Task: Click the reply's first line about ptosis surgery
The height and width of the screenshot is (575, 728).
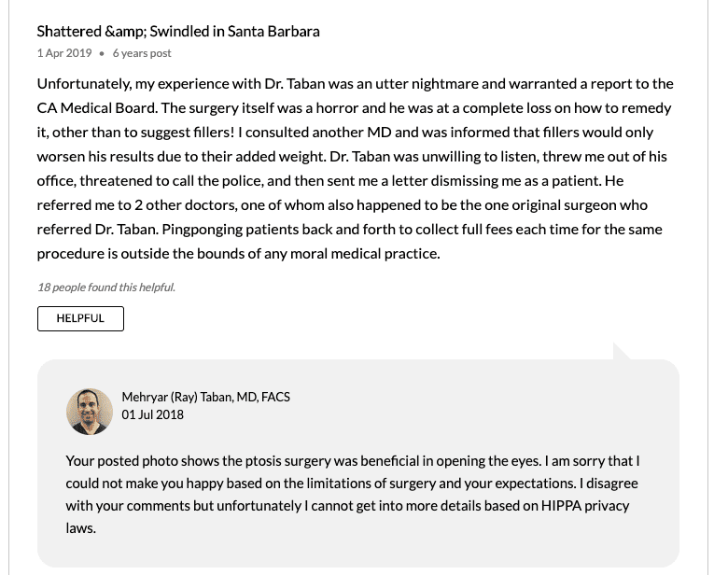Action: click(x=353, y=461)
